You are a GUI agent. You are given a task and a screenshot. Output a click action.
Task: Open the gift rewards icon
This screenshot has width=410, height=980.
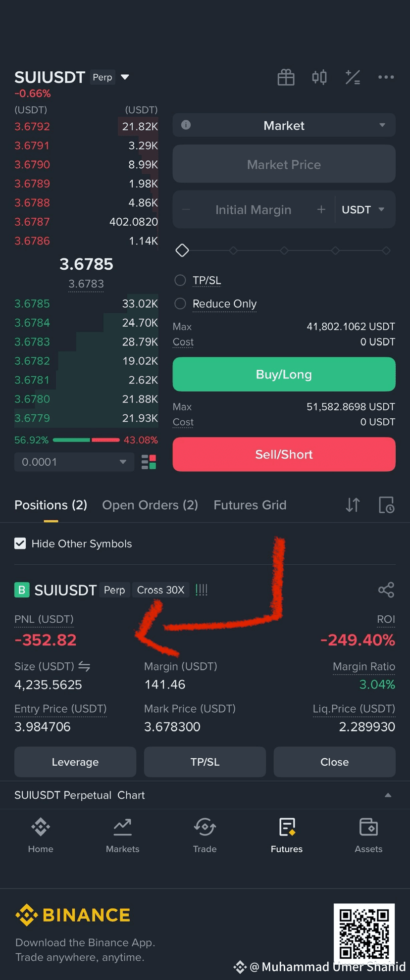coord(286,77)
